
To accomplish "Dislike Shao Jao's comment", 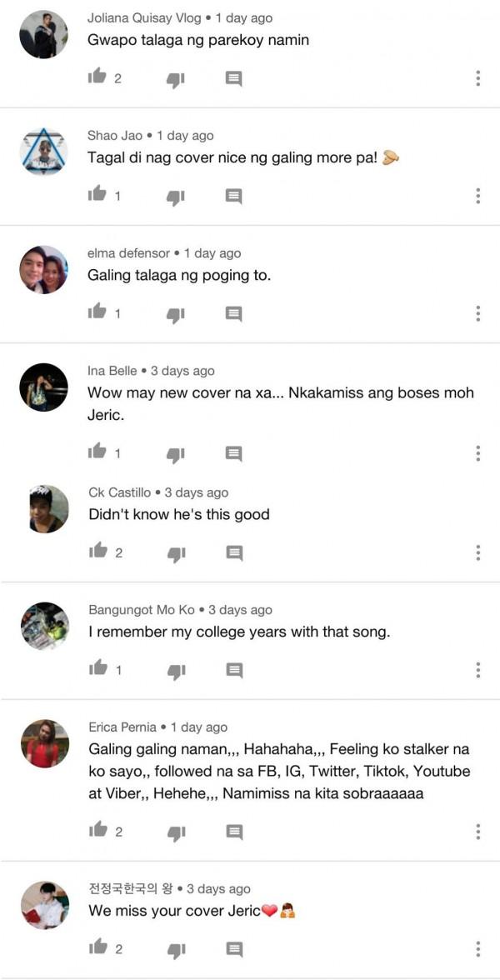I will [175, 197].
